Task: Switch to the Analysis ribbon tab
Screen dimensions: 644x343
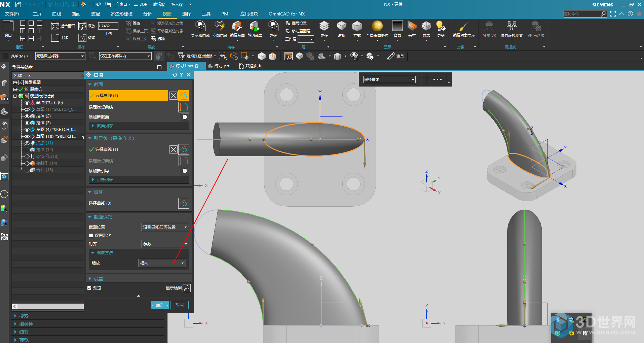Action: (148, 14)
